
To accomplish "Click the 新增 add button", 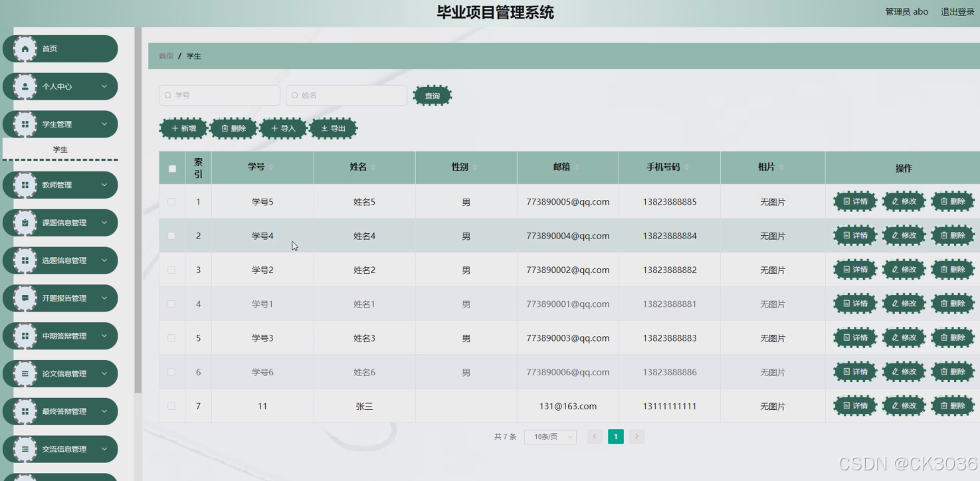I will click(183, 128).
